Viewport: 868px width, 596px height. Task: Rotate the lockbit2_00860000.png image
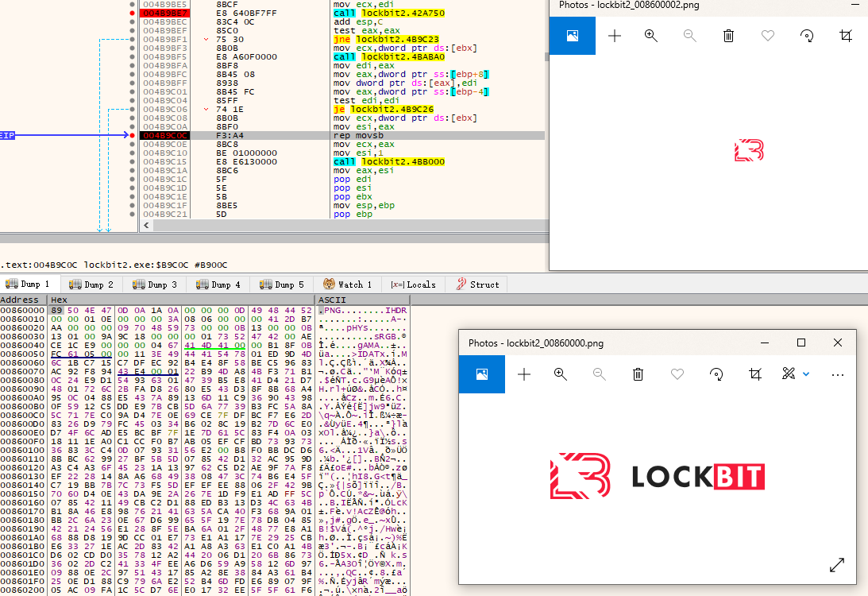point(716,374)
